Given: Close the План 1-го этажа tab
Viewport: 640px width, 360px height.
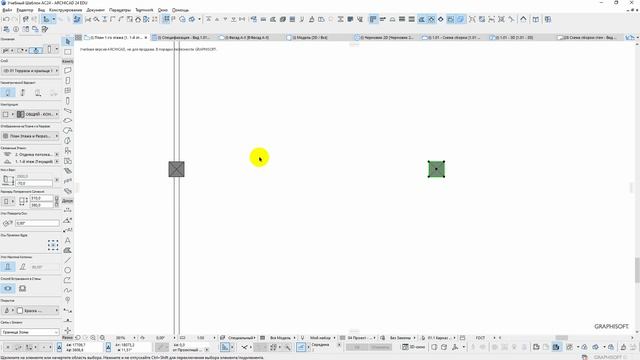Looking at the screenshot, I should coord(146,38).
